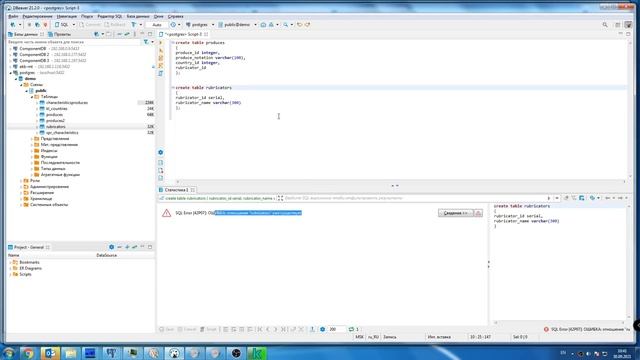
Task: Open the Роли folder
Action: [x=35, y=181]
